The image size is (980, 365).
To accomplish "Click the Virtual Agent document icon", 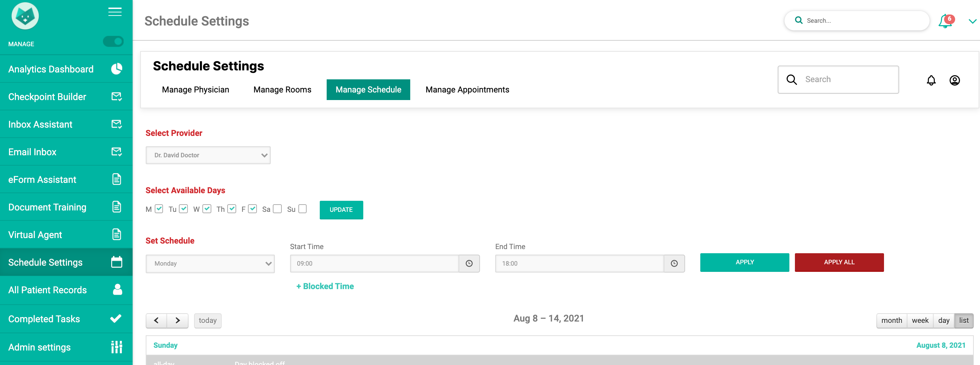I will click(x=116, y=234).
